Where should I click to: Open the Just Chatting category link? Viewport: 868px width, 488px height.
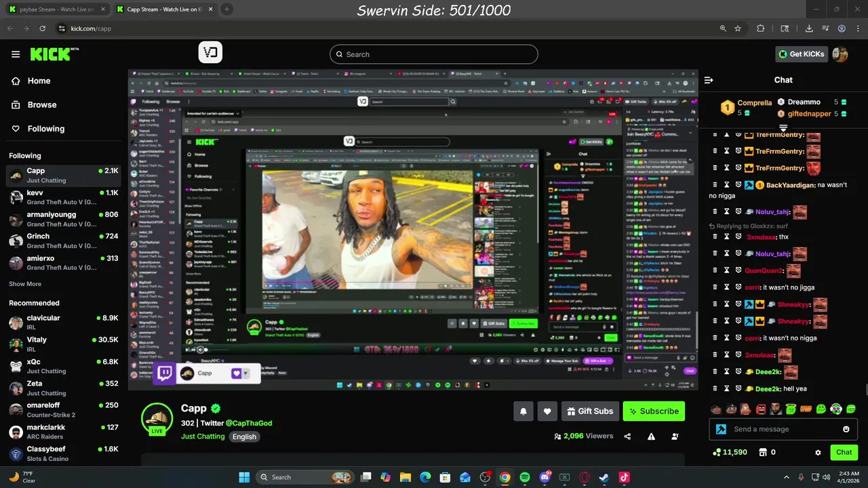coord(203,436)
